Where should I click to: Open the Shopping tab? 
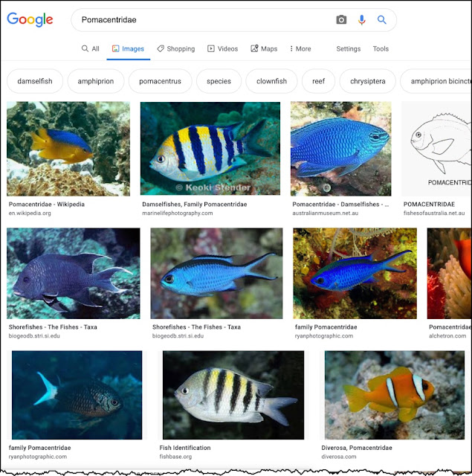coord(176,48)
